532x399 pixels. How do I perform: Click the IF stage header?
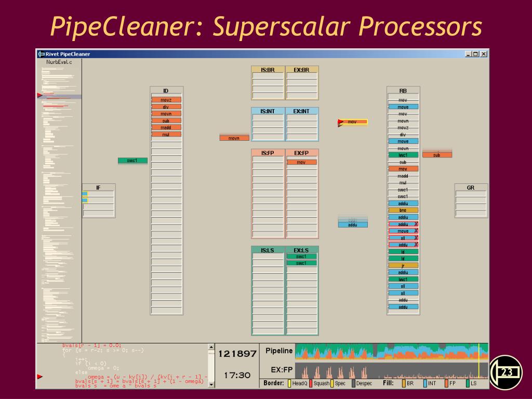[x=98, y=188]
